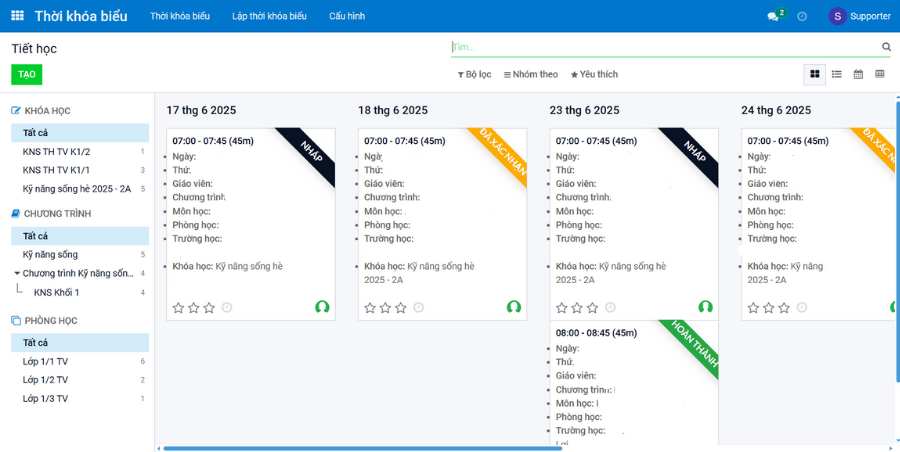
Task: Click the TẠO create button
Action: [x=27, y=75]
